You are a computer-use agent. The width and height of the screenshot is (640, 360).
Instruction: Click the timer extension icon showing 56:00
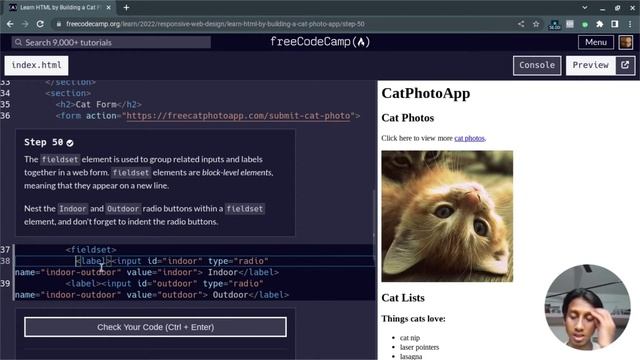pyautogui.click(x=554, y=25)
